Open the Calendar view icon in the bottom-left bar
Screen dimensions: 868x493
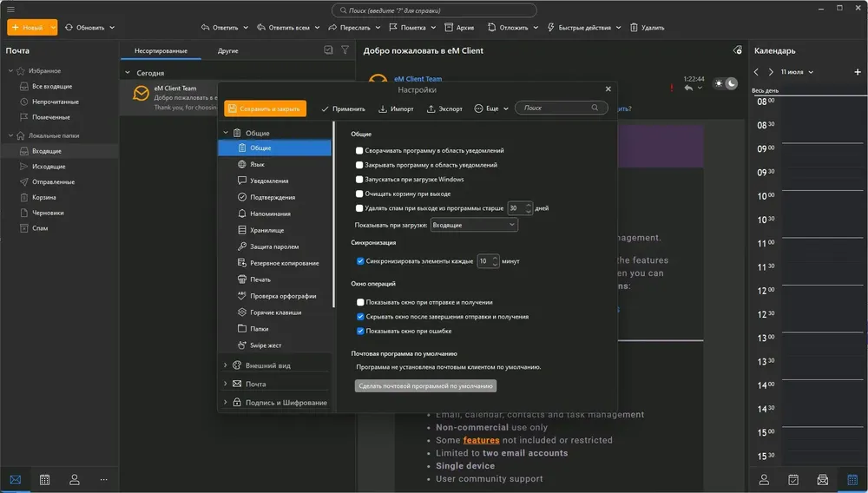tap(45, 480)
